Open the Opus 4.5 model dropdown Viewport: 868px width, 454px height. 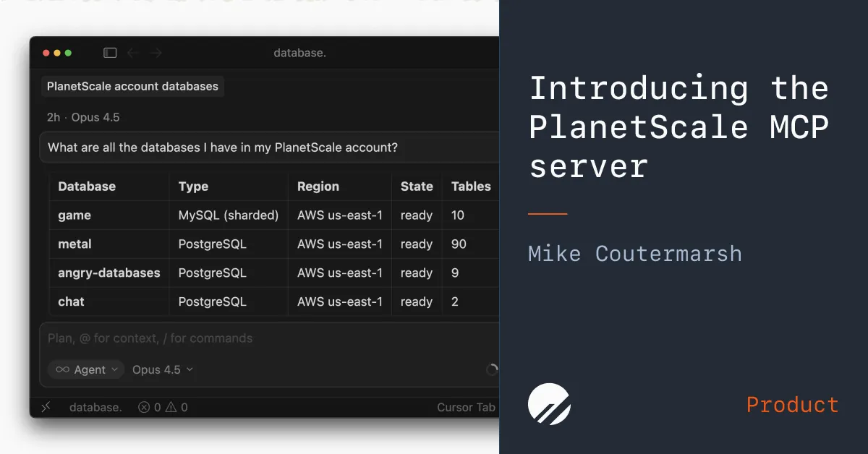point(163,369)
